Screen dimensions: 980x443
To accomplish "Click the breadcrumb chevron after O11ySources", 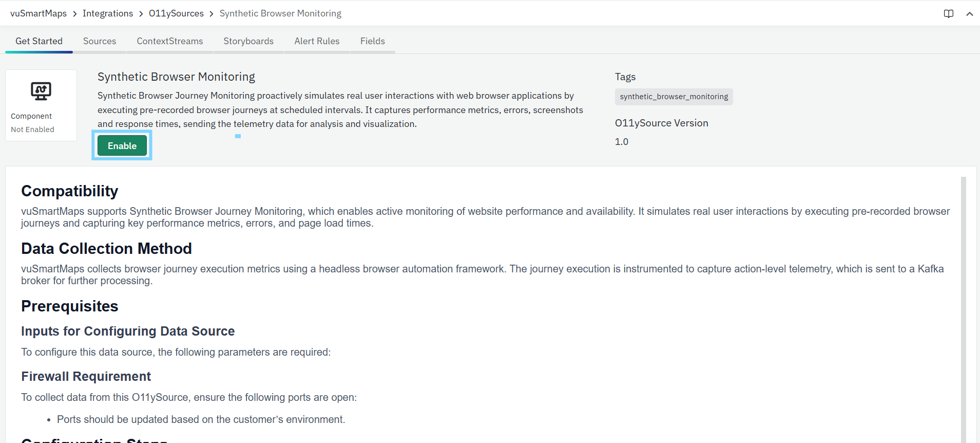I will tap(212, 14).
